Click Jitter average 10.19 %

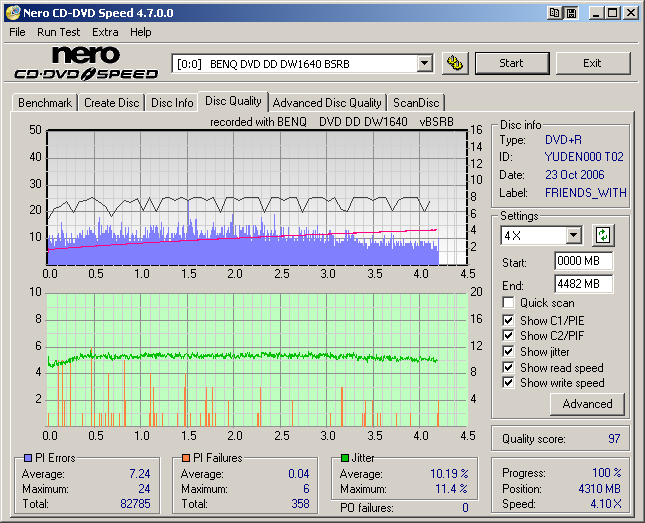point(449,474)
